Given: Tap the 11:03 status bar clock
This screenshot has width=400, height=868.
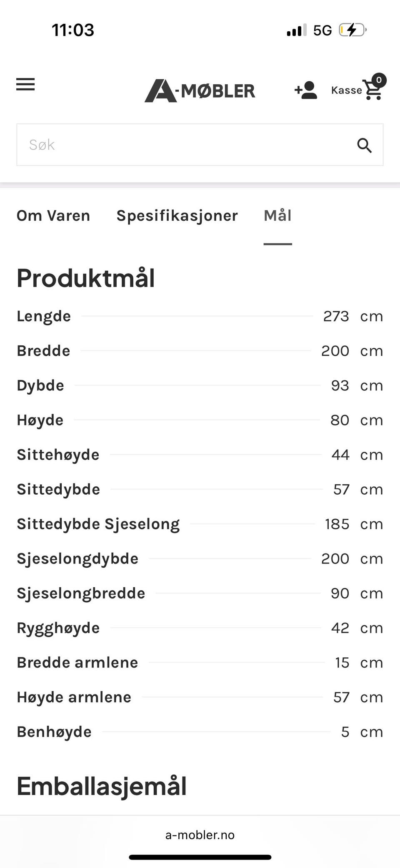Looking at the screenshot, I should (73, 30).
